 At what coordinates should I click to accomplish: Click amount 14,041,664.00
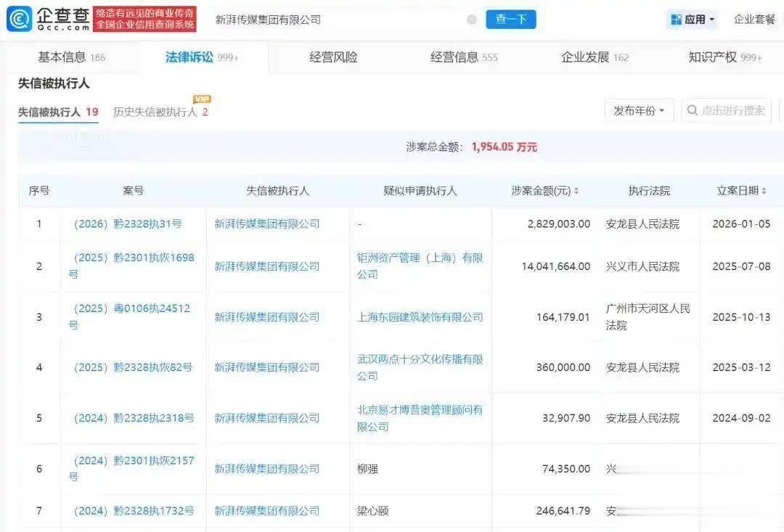pos(556,266)
